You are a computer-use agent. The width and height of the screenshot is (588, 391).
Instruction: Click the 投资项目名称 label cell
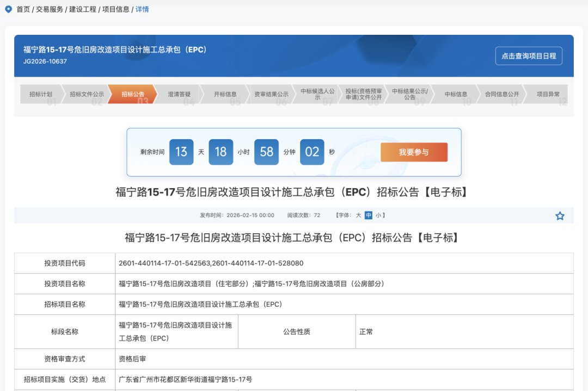coord(64,284)
